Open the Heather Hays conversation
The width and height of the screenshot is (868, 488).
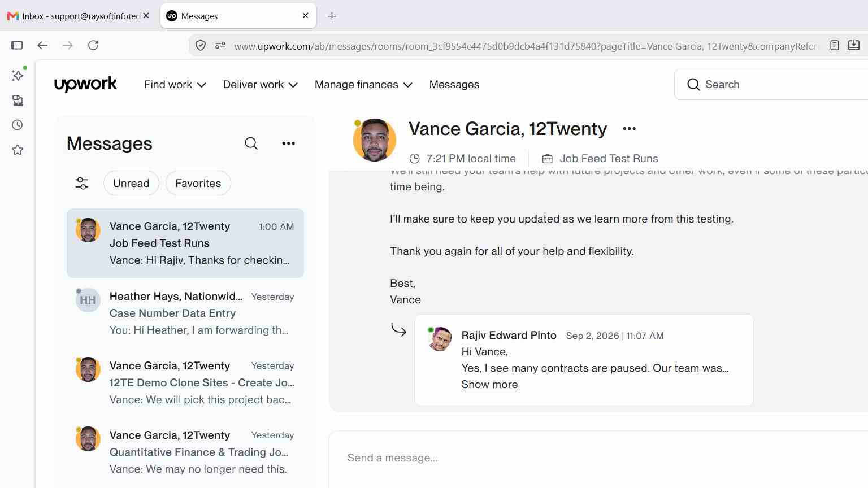point(185,313)
